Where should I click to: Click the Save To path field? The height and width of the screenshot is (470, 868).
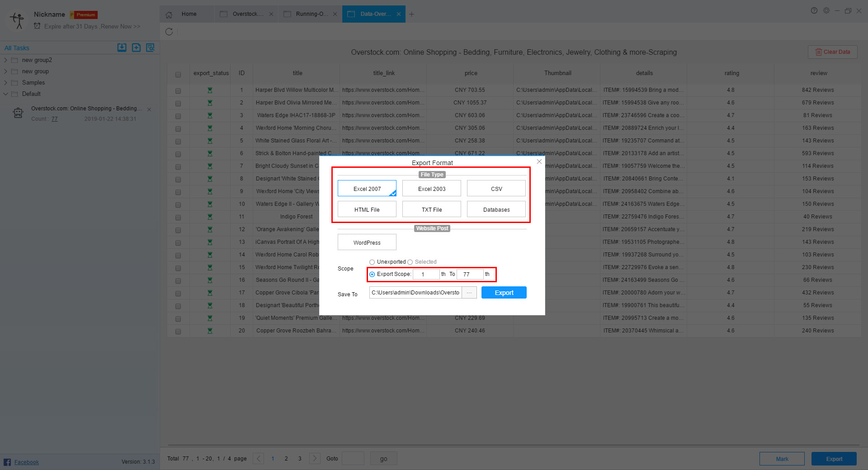415,293
